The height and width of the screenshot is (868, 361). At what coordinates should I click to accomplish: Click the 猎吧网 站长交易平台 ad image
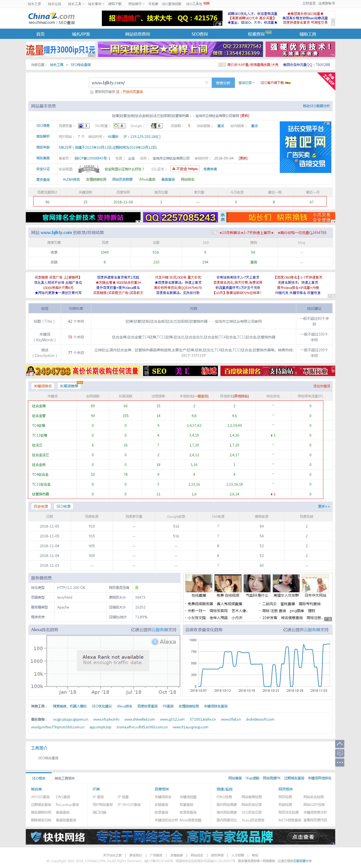[x=305, y=147]
